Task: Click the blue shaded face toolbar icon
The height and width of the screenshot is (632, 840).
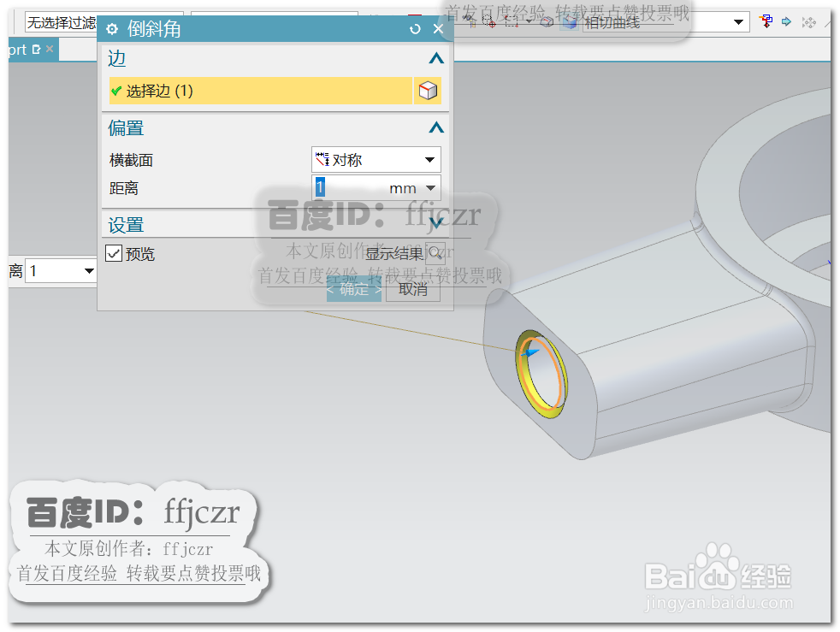Action: point(569,22)
